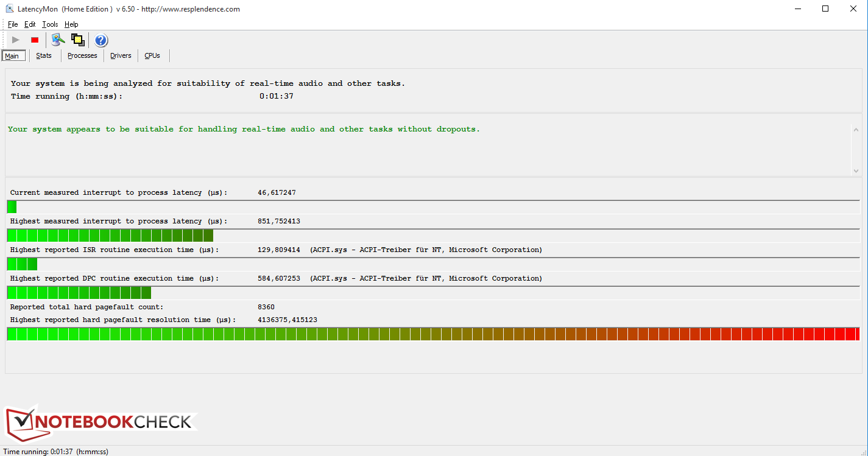868x456 pixels.
Task: Click the Start monitor play icon
Action: (16, 40)
